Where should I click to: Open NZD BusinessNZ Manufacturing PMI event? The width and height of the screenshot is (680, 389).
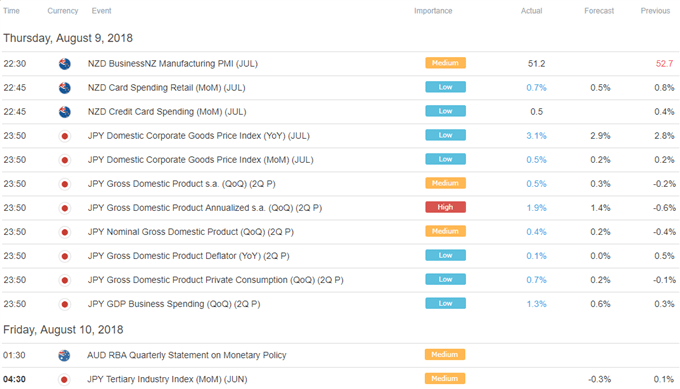coord(173,64)
